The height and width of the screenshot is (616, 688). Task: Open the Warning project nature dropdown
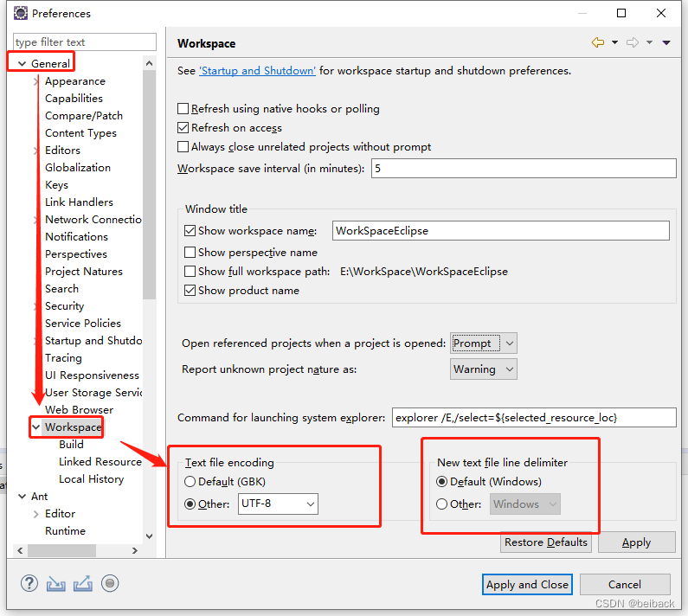[484, 369]
